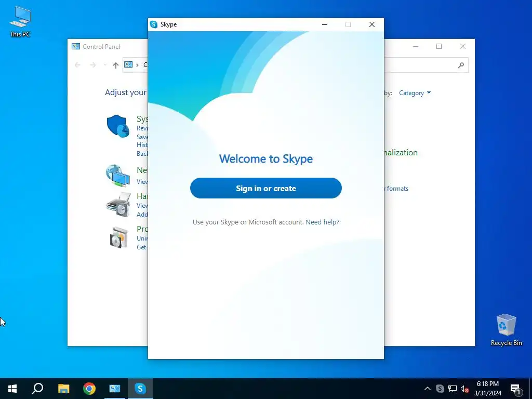Click the Skype system tray icon
The image size is (532, 399).
(440, 389)
